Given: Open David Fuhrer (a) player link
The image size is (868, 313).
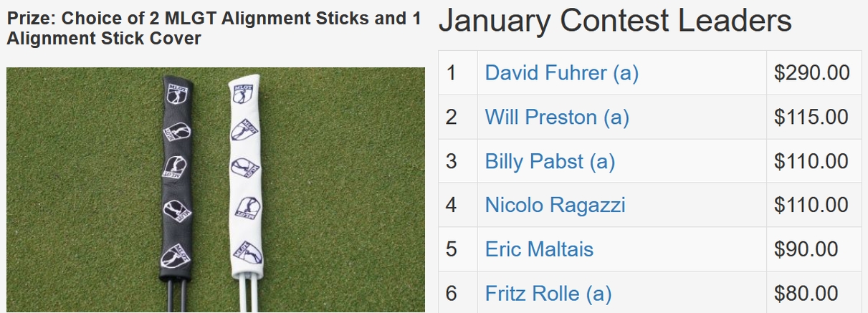Looking at the screenshot, I should pyautogui.click(x=561, y=73).
